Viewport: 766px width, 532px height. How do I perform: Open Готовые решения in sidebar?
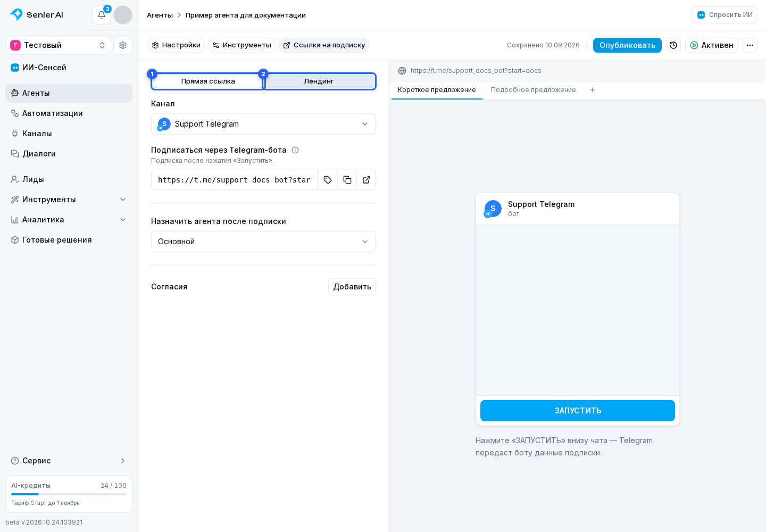pos(69,240)
